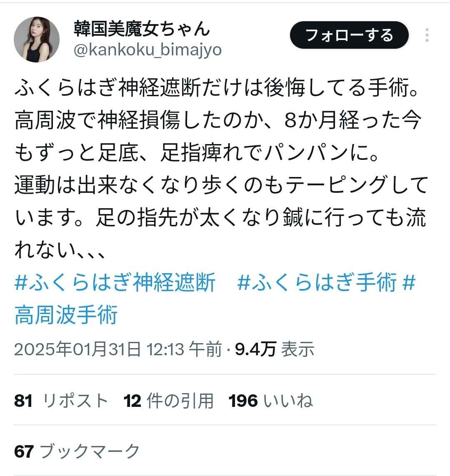Click the 2025年01月31日 12:13 timestamp
450x476 pixels.
coord(118,349)
